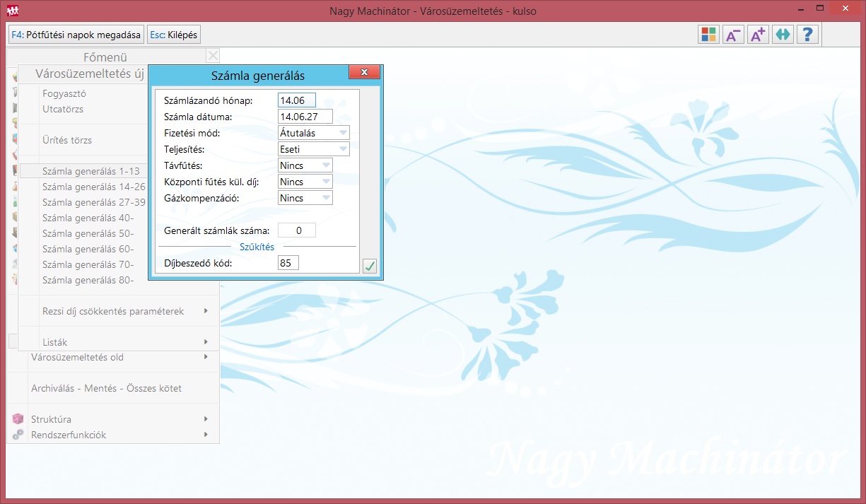Image resolution: width=866 pixels, height=504 pixels.
Task: Click the Rendszerfunkciók gears icon
Action: (18, 435)
